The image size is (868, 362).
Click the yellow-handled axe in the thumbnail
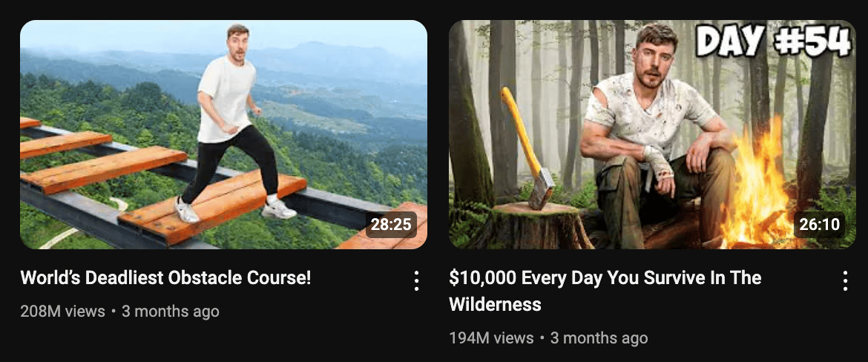[x=529, y=149]
